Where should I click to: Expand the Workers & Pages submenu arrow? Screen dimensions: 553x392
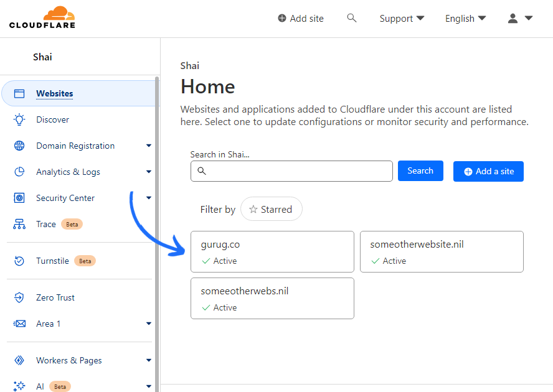pos(149,360)
